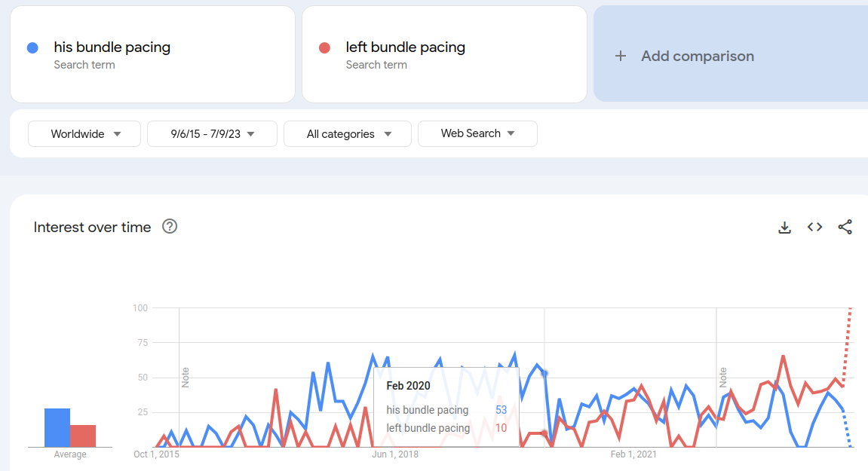Open the Interest over time help tooltip

pos(170,226)
